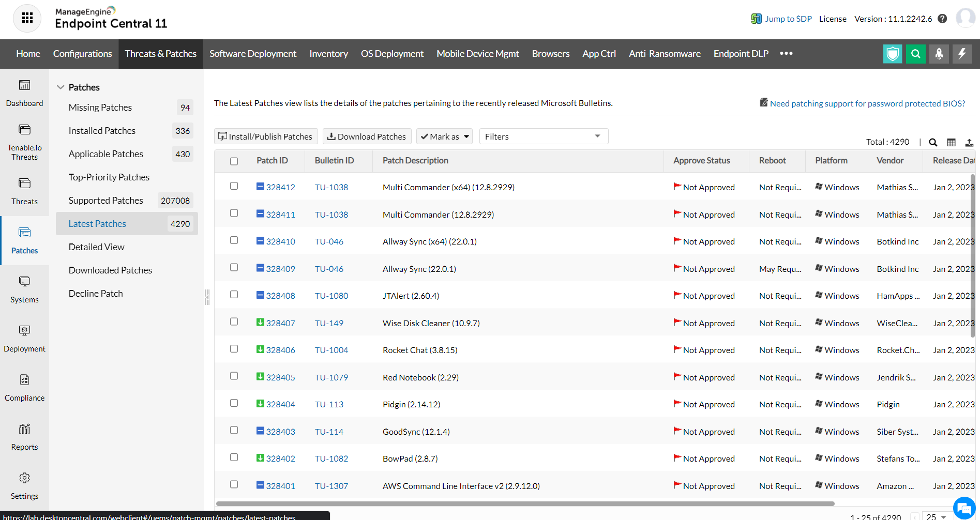
Task: Open the rows-per-page 25 dropdown
Action: 937,516
